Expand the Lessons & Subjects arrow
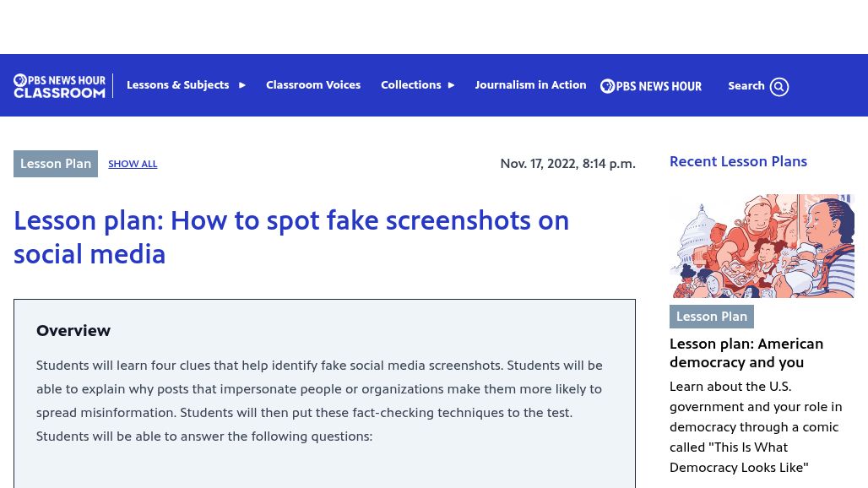The image size is (868, 488). [242, 85]
